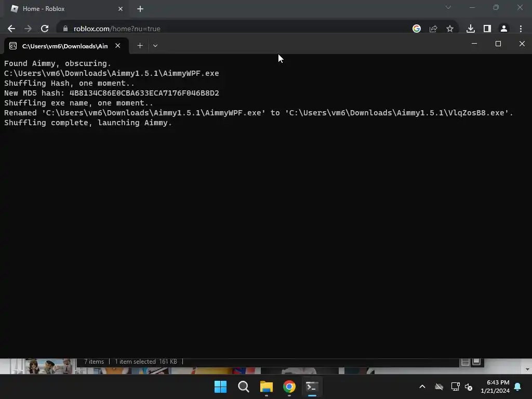This screenshot has height=399, width=532.
Task: Maximize the terminal window
Action: tap(498, 44)
